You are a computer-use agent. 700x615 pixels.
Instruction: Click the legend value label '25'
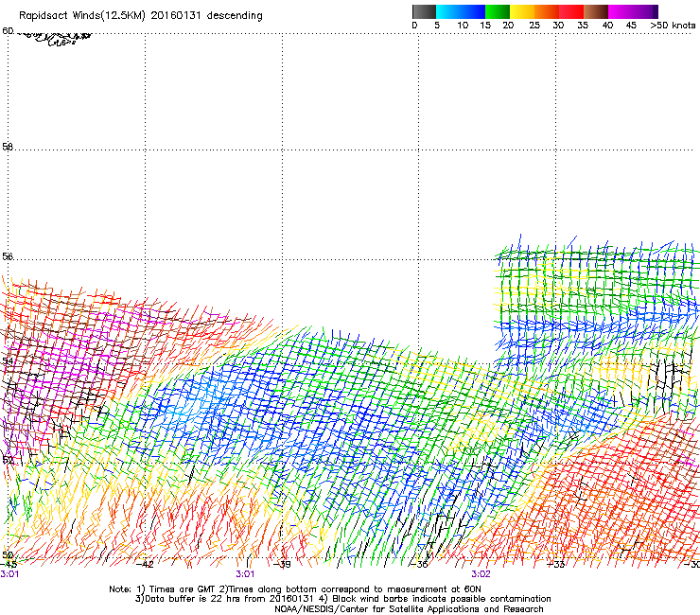(x=534, y=26)
